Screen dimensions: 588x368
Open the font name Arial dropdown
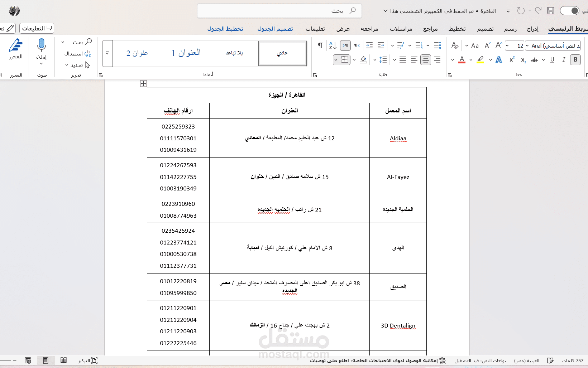(527, 45)
